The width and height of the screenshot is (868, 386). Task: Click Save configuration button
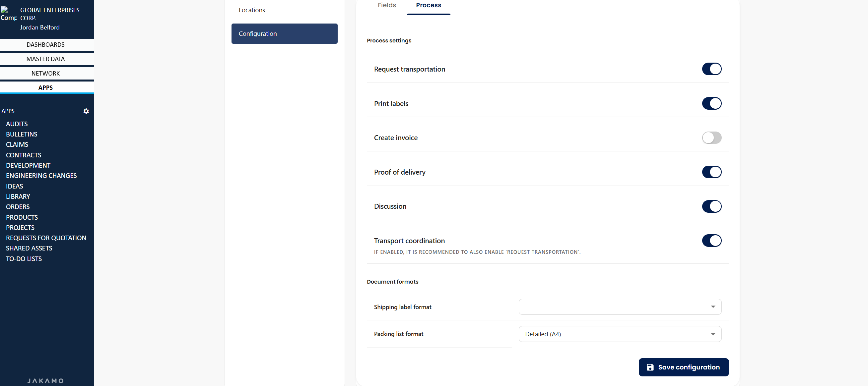[x=683, y=367]
